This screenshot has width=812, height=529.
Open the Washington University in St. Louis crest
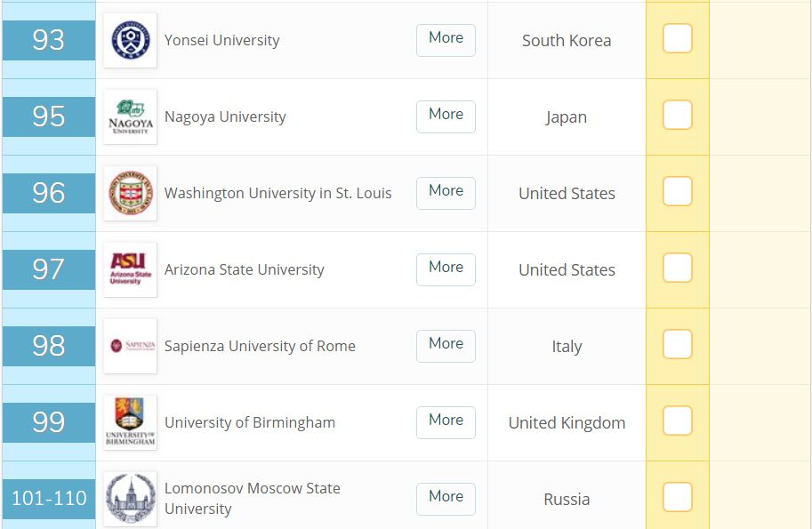point(130,193)
